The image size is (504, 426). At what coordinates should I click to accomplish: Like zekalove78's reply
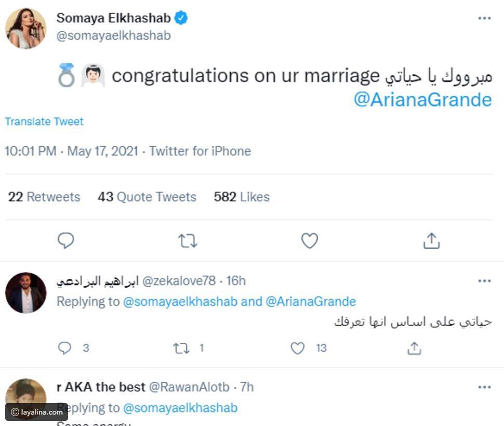click(298, 348)
